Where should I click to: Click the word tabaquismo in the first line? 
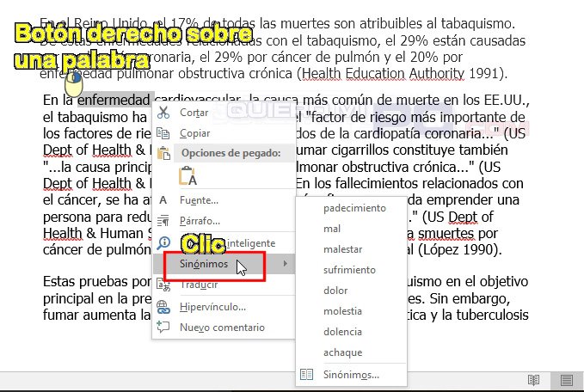(x=478, y=24)
